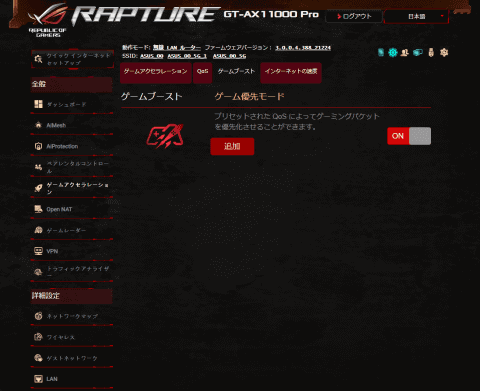Image resolution: width=480 pixels, height=391 pixels.
Task: Click the red 追加 button
Action: click(232, 146)
